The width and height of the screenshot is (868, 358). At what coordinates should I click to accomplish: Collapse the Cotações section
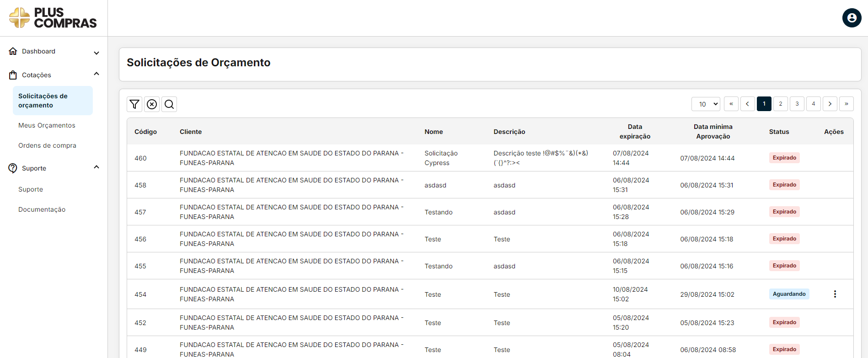pos(96,74)
